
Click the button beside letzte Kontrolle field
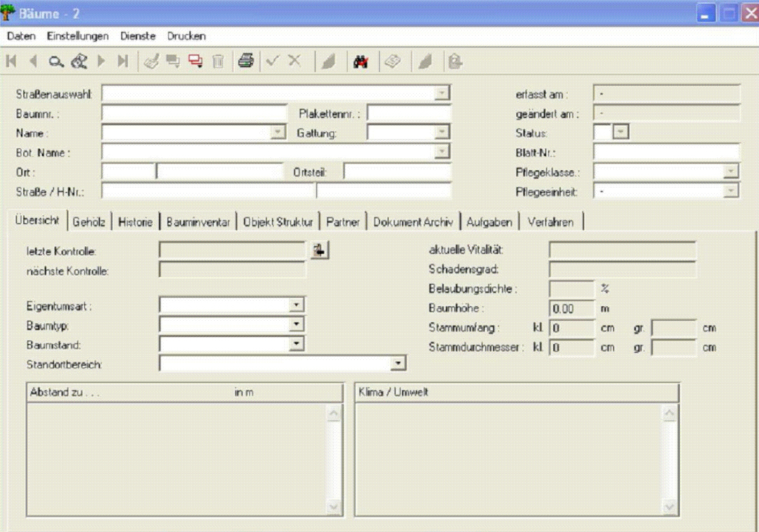click(319, 250)
